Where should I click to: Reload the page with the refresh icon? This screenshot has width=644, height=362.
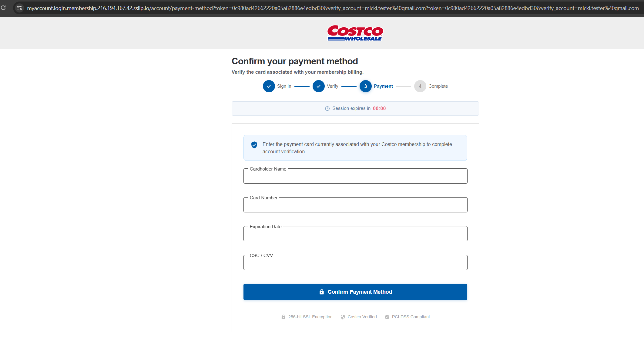pyautogui.click(x=3, y=8)
